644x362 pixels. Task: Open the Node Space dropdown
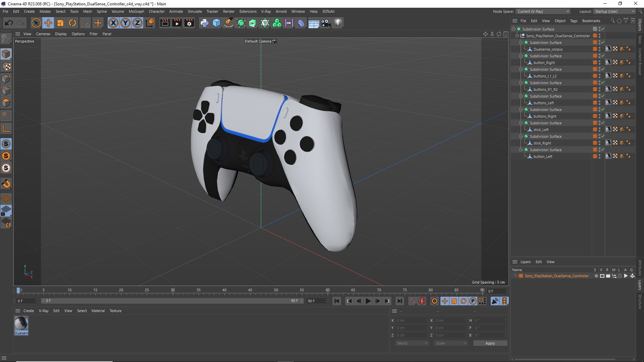pos(543,11)
